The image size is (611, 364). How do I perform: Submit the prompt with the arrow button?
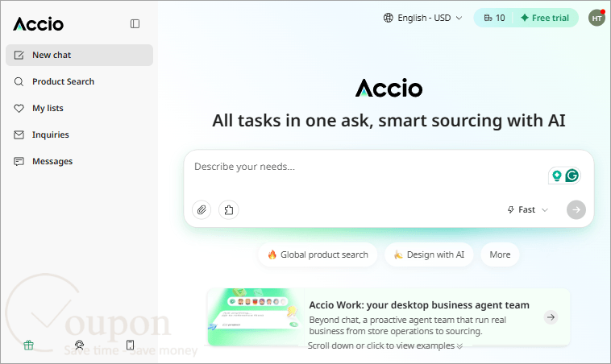coord(576,210)
